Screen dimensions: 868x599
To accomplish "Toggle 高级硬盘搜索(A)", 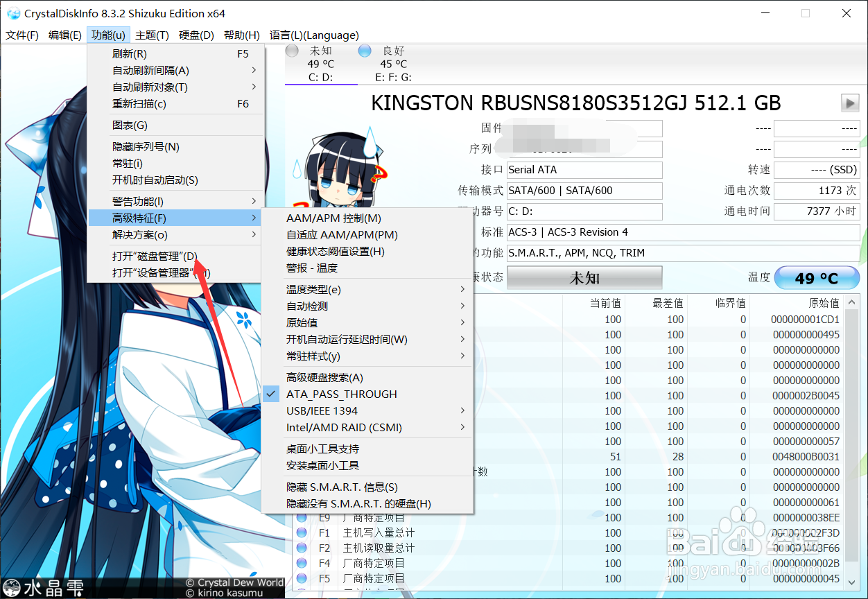I will tap(367, 378).
